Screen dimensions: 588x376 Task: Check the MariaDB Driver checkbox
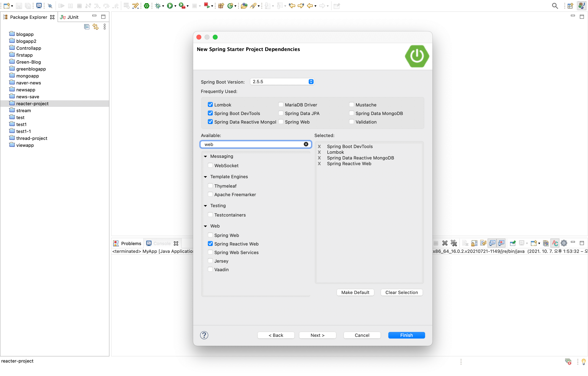[x=281, y=104]
